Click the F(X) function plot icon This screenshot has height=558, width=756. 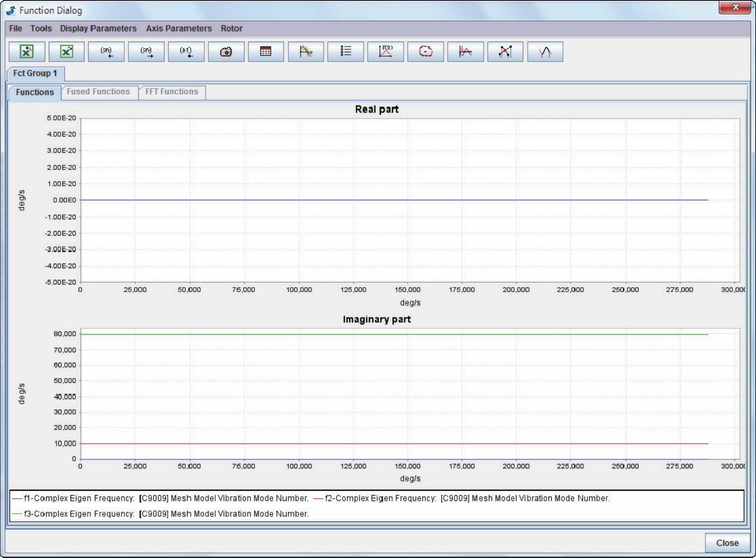click(x=385, y=52)
